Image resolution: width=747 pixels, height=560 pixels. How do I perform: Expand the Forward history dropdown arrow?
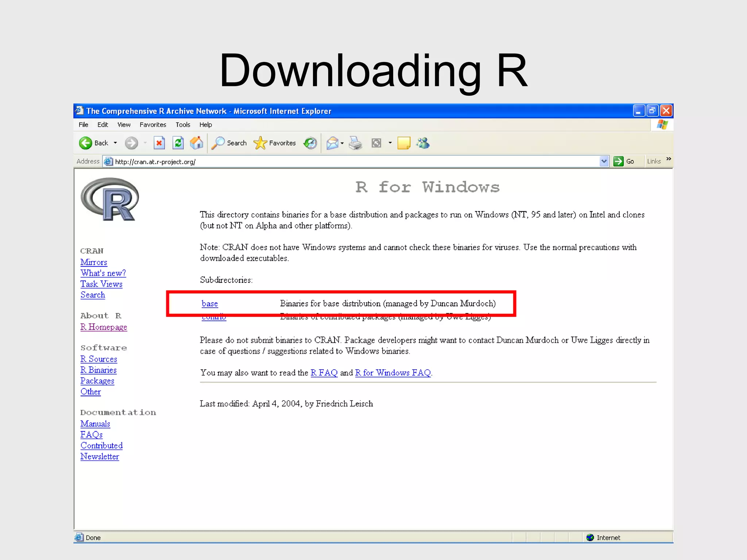coord(145,143)
